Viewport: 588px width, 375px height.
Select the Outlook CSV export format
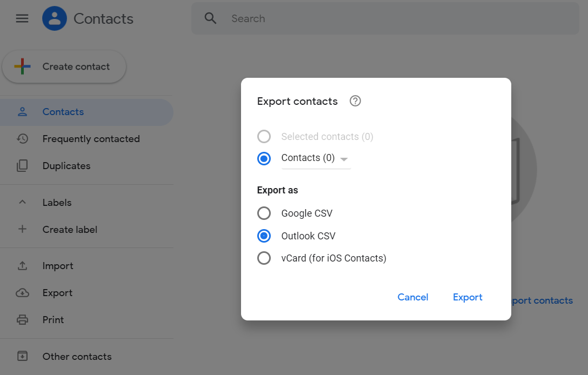tap(264, 236)
